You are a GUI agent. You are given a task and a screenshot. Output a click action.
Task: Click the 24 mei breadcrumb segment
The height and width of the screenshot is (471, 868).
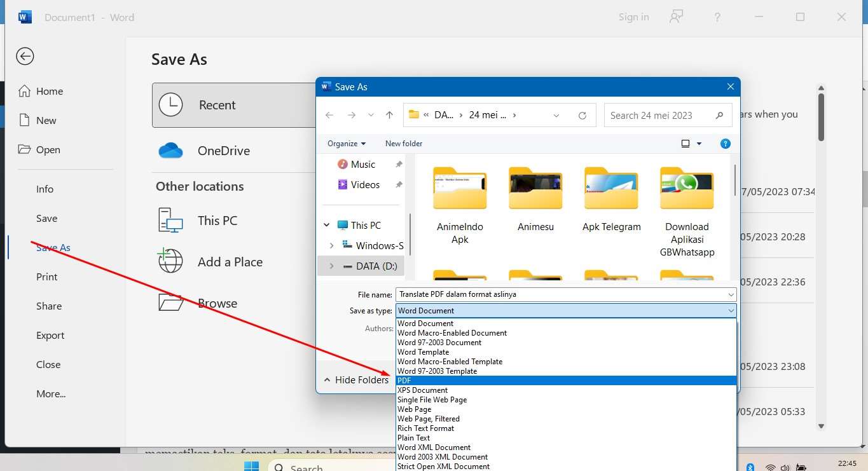click(487, 115)
